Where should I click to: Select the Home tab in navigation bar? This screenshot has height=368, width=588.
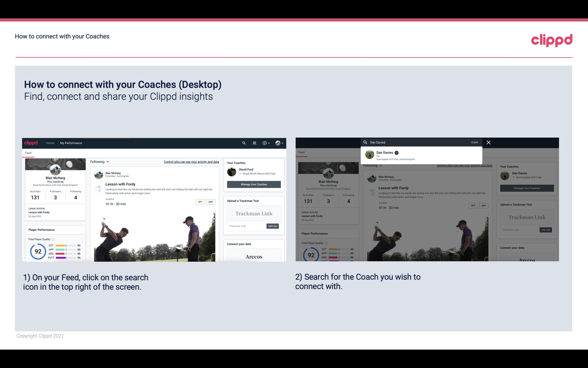[x=50, y=143]
